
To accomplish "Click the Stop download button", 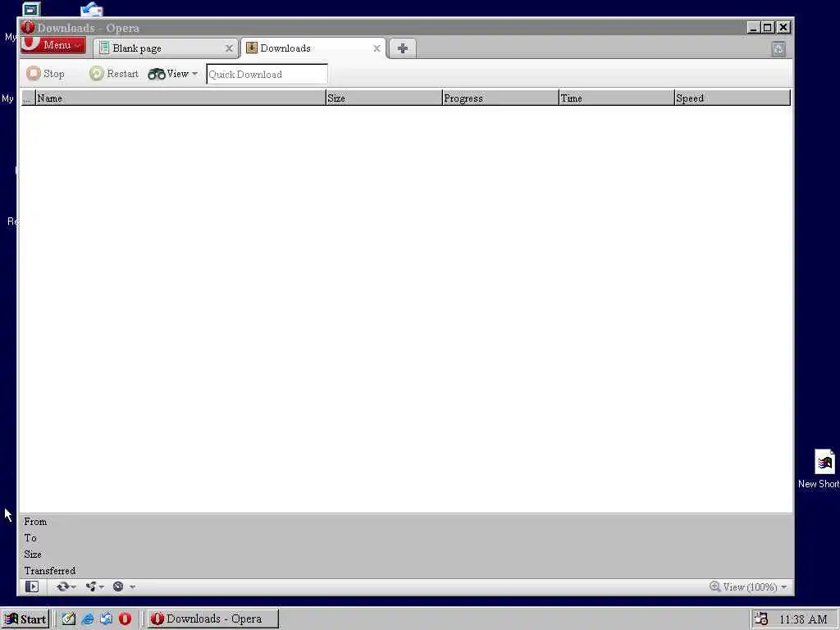I will pyautogui.click(x=46, y=73).
